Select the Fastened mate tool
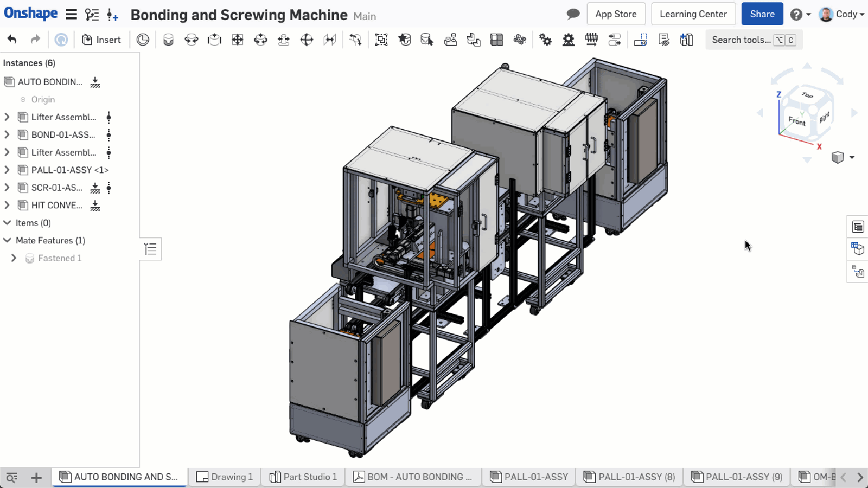Screen dimensions: 868x488 coord(168,39)
